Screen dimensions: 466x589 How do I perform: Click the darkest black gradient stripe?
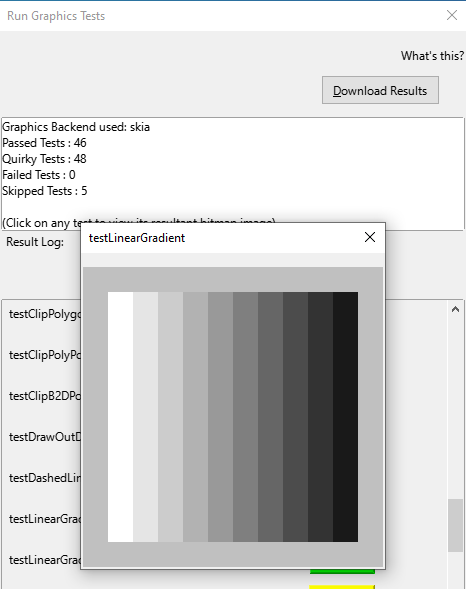[345, 417]
